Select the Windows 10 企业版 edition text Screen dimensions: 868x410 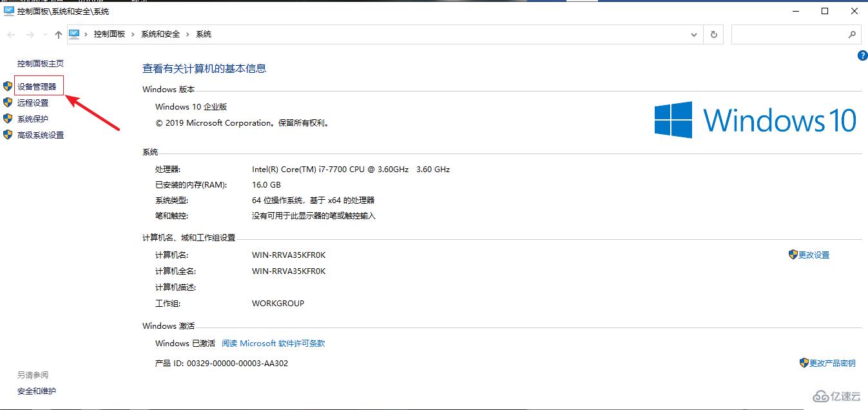click(191, 107)
